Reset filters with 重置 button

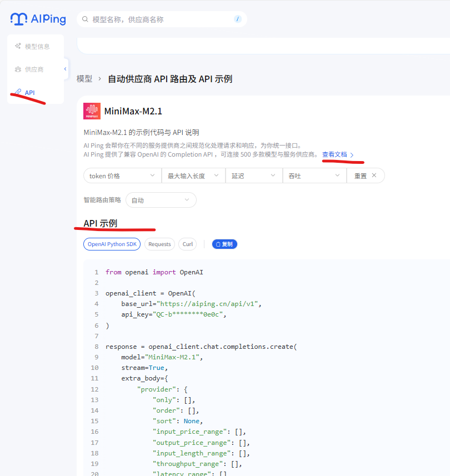(x=366, y=176)
